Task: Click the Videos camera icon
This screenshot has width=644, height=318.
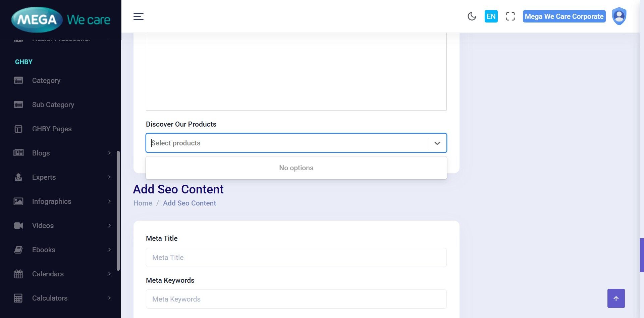Action: (x=18, y=226)
